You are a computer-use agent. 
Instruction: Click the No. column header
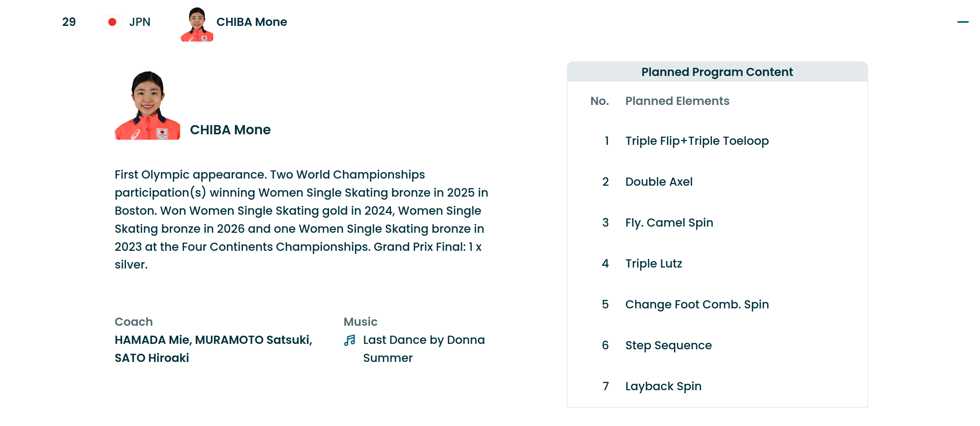[599, 101]
